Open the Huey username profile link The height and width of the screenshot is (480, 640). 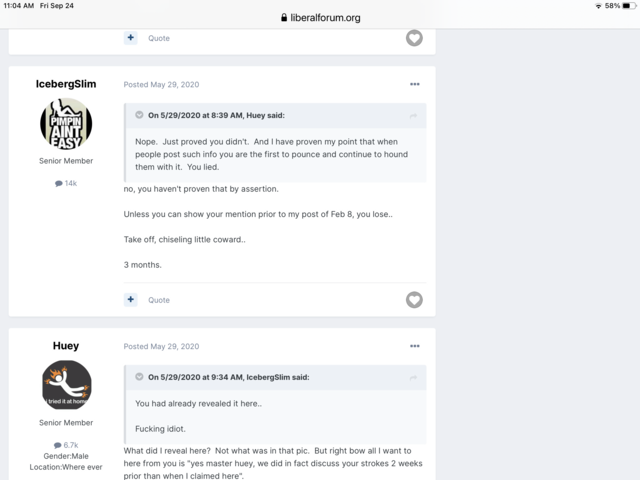point(66,346)
